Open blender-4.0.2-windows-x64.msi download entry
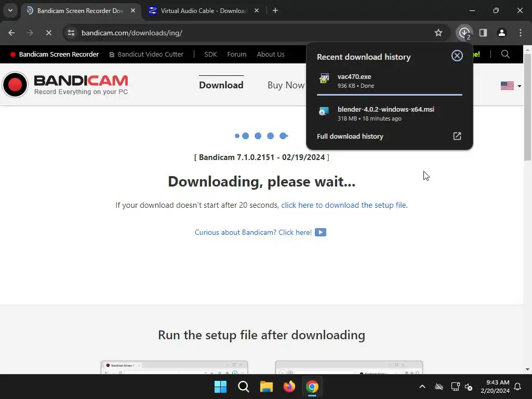This screenshot has width=532, height=399. point(390,114)
